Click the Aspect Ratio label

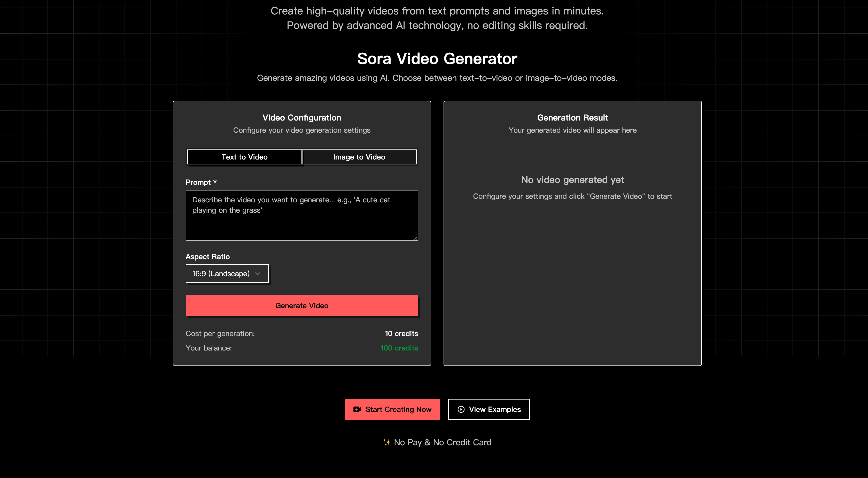coord(207,257)
